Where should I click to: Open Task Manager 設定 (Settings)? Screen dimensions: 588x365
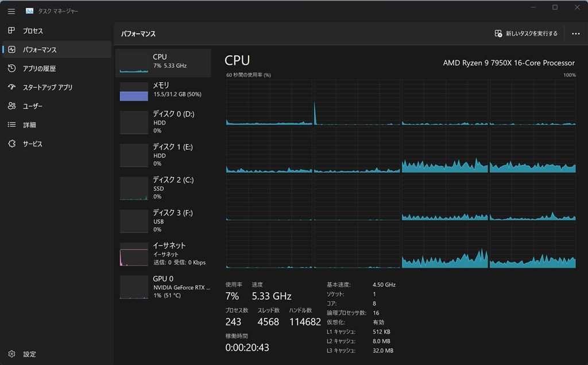click(26, 354)
